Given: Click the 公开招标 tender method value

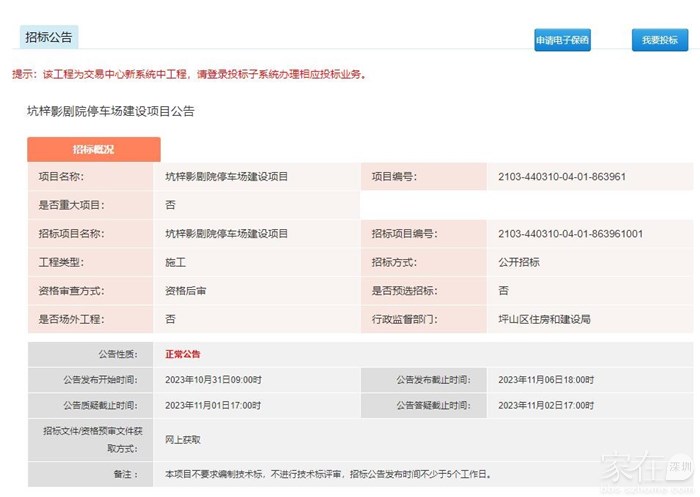Looking at the screenshot, I should click(518, 262).
